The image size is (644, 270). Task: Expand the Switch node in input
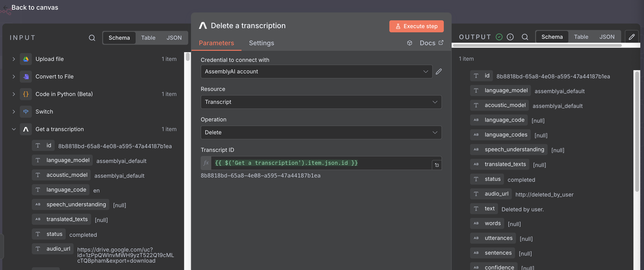click(x=14, y=112)
